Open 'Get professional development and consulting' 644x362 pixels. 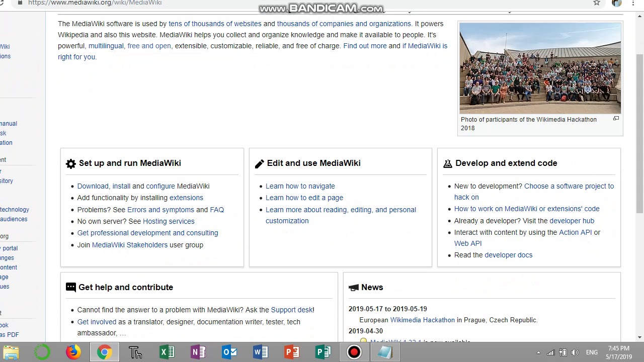pyautogui.click(x=147, y=233)
